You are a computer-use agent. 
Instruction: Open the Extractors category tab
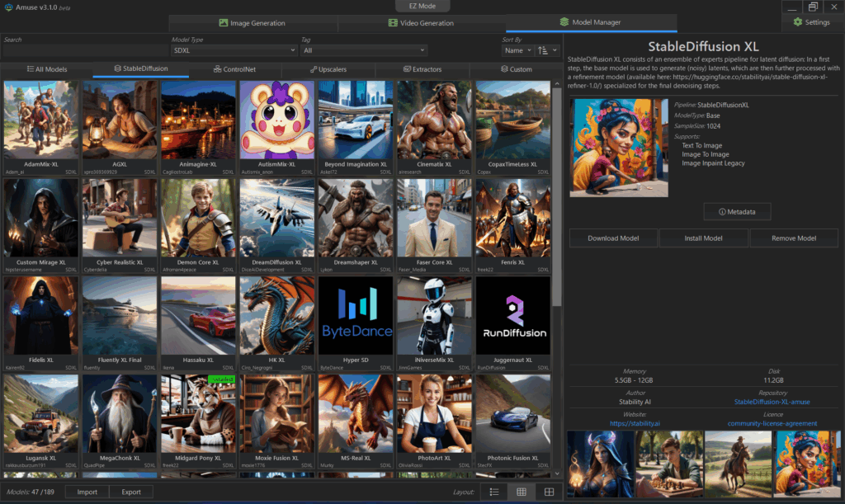tap(422, 69)
